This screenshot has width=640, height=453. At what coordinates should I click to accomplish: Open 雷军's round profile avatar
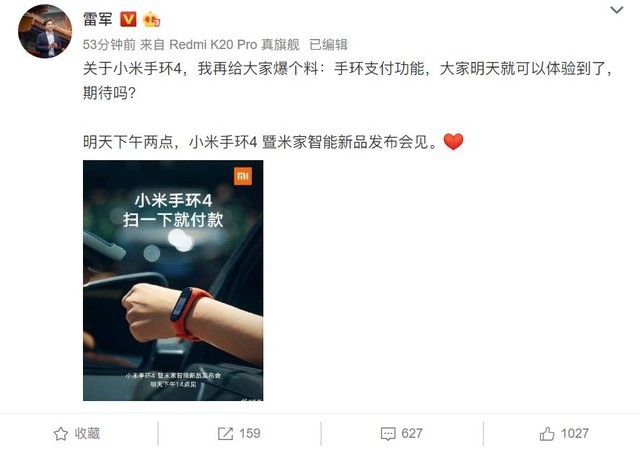pyautogui.click(x=45, y=31)
